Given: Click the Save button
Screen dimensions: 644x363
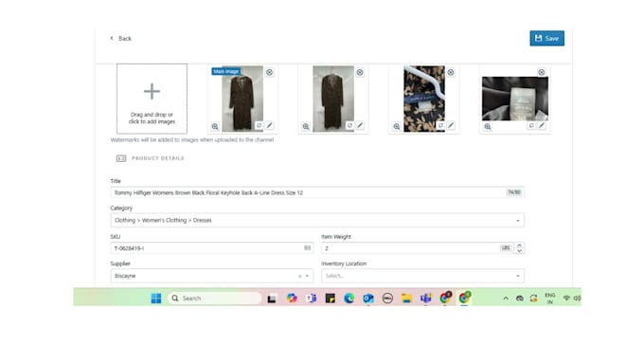Looking at the screenshot, I should point(546,38).
